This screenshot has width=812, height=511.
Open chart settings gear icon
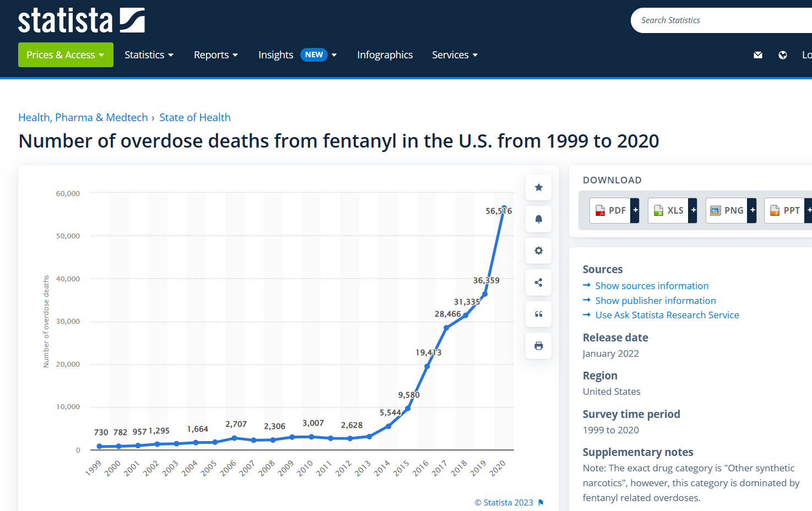click(539, 251)
